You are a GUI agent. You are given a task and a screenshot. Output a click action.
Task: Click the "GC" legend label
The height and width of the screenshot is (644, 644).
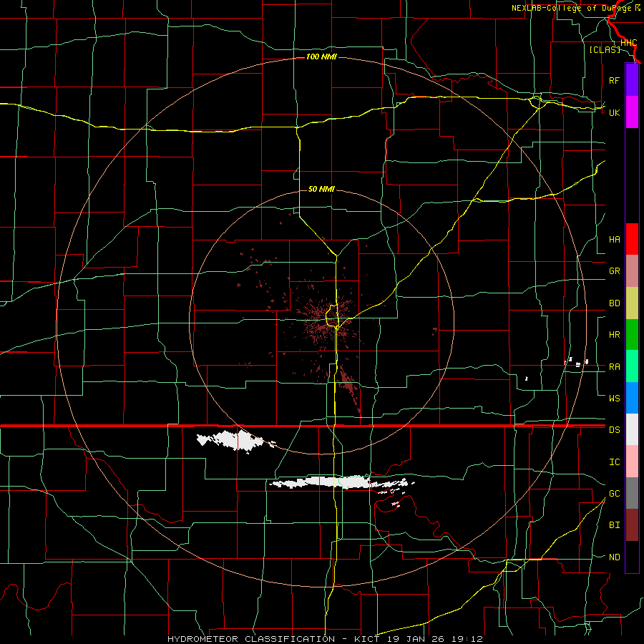click(x=614, y=493)
